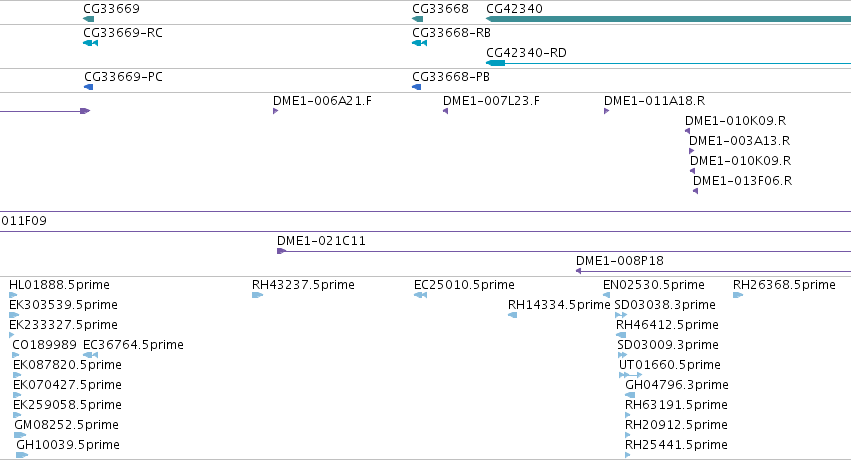
Task: Click the DME1-011A18.R arrow marker
Action: 607,111
